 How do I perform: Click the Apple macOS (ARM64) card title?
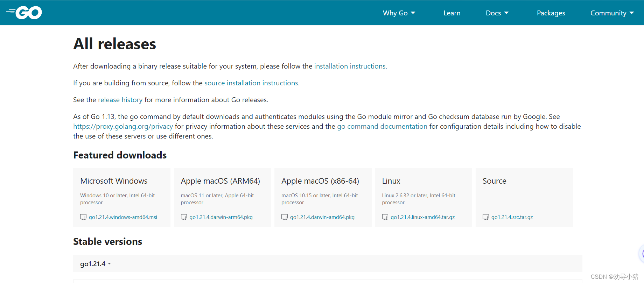220,181
